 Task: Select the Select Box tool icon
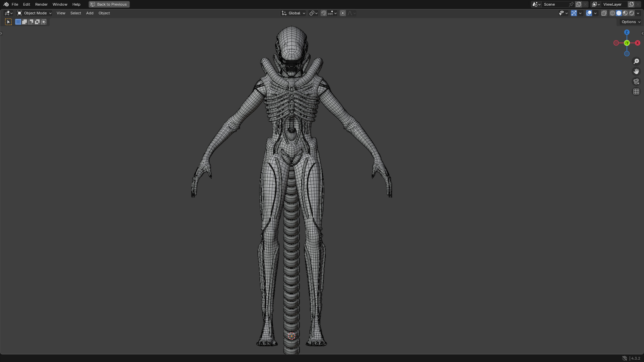point(8,22)
